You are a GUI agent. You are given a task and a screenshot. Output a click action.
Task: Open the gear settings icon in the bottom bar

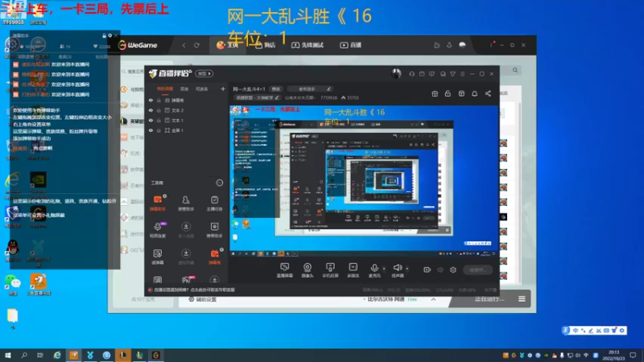453,269
